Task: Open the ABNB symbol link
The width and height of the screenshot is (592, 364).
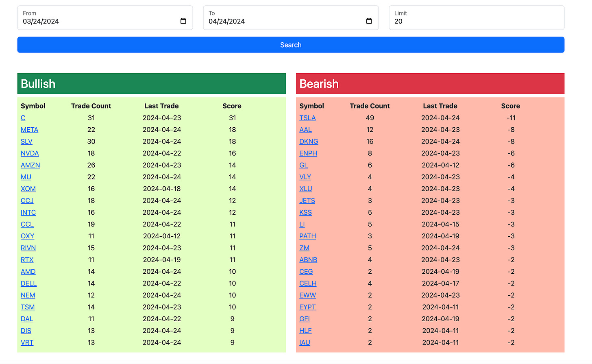Action: pyautogui.click(x=308, y=259)
